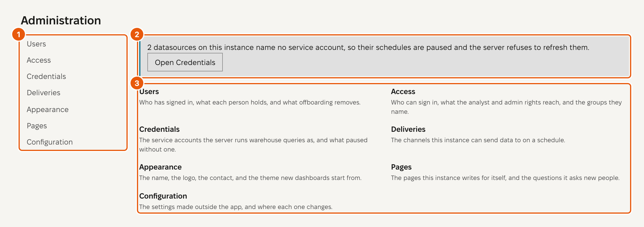644x227 pixels.
Task: Open Deliveries in the navigation menu
Action: pos(44,93)
